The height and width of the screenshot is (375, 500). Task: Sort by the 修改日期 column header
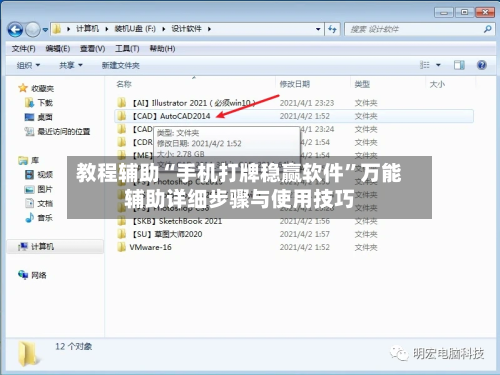[295, 84]
